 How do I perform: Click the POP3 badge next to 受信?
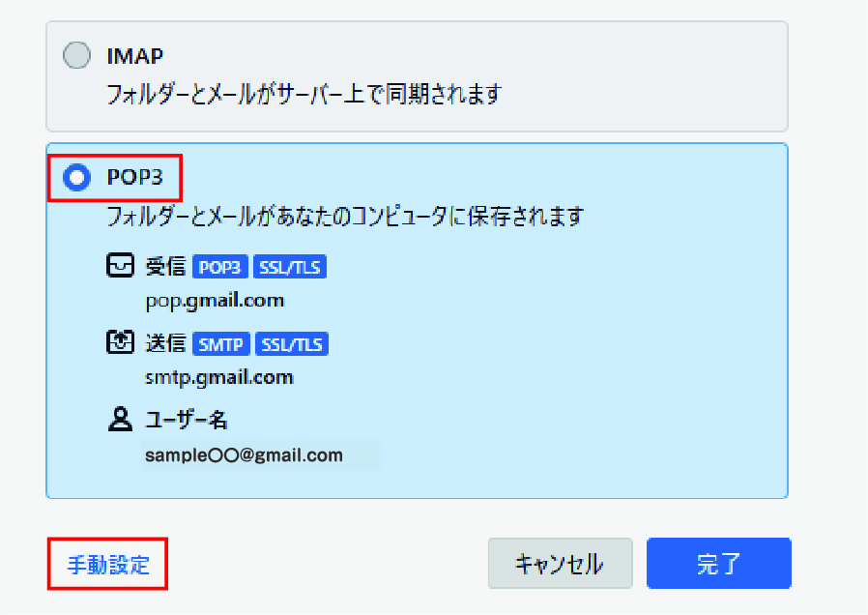pos(220,268)
